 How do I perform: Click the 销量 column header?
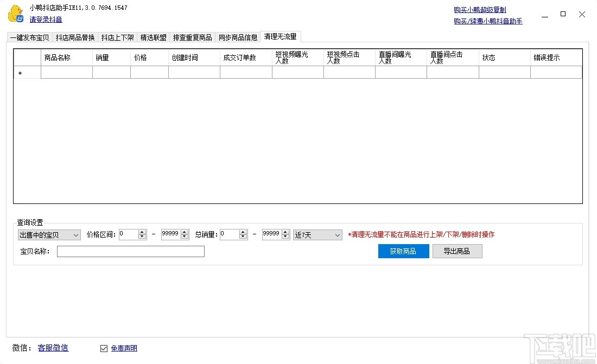click(x=112, y=58)
